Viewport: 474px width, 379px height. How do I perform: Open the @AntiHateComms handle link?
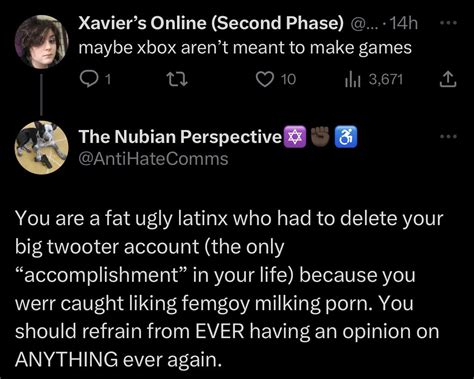point(153,159)
